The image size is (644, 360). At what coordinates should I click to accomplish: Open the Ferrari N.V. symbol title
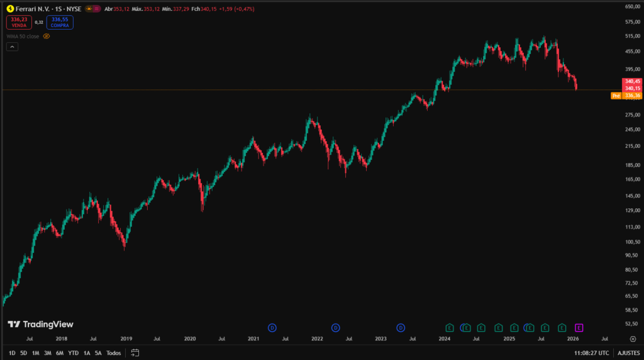click(x=48, y=9)
